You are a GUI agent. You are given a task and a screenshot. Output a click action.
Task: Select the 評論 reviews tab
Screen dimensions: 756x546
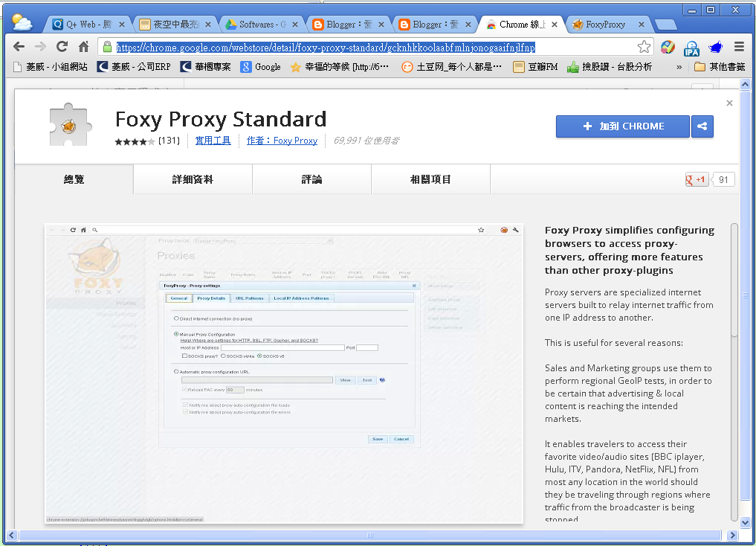pyautogui.click(x=311, y=179)
